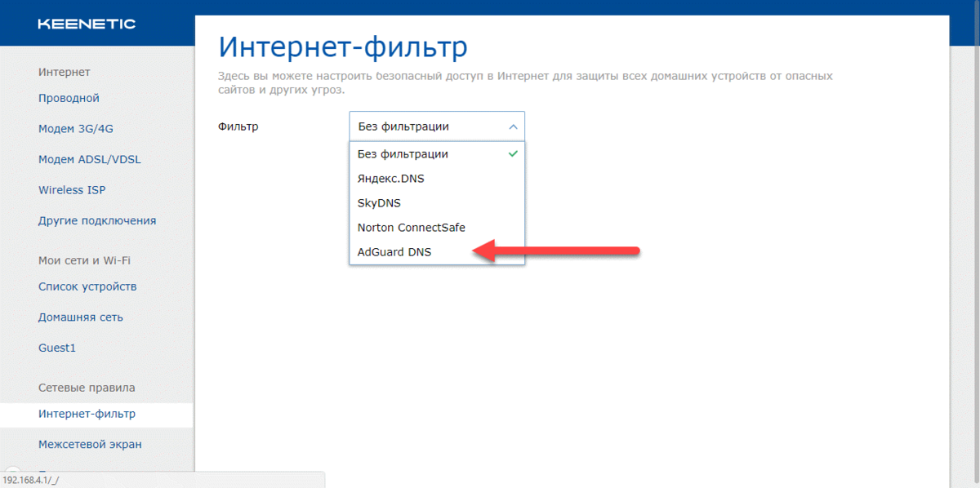Open Guest1 network settings

(x=57, y=348)
